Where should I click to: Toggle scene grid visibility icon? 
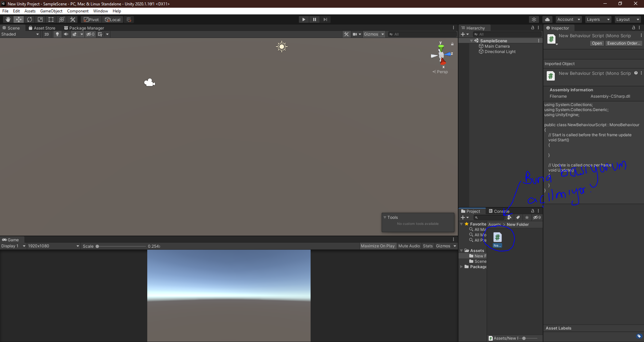click(x=100, y=34)
